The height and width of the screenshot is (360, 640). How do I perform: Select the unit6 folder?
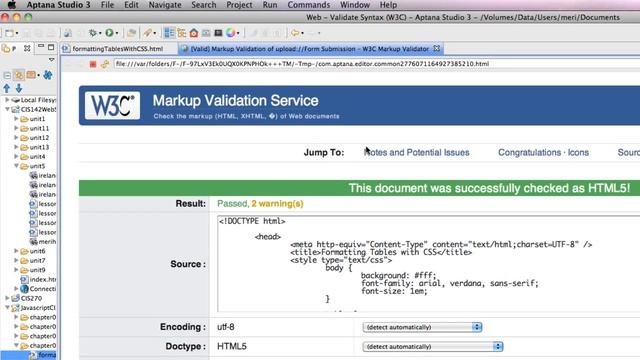click(x=37, y=251)
